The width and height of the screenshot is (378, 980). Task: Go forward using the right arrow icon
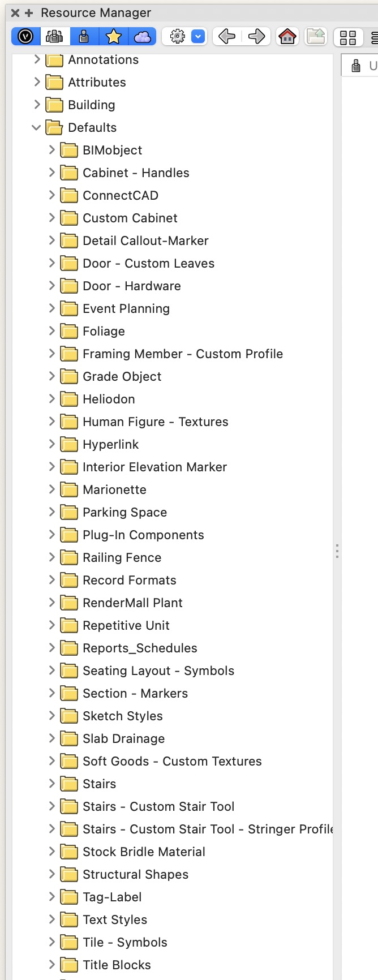(x=256, y=36)
